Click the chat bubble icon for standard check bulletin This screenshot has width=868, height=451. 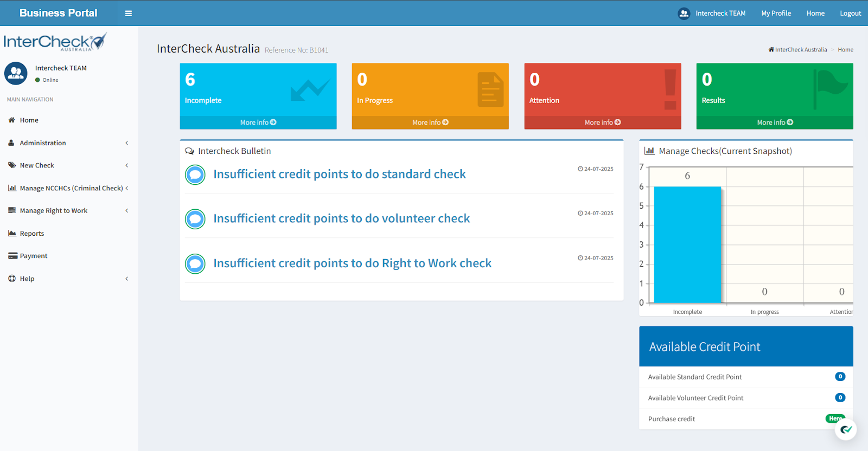[195, 175]
